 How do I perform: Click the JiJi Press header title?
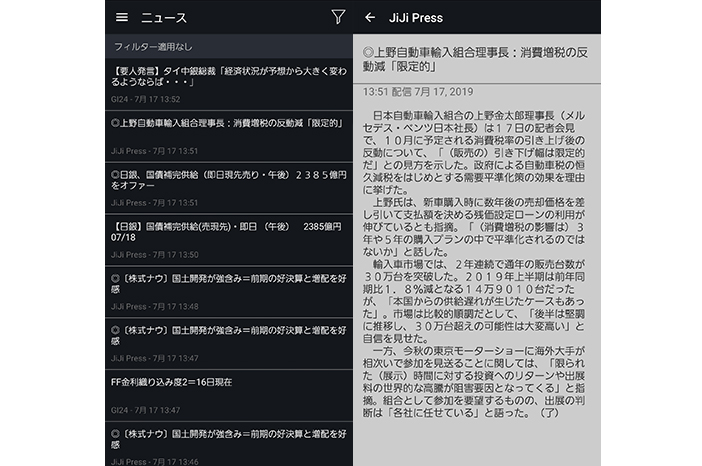pos(414,18)
